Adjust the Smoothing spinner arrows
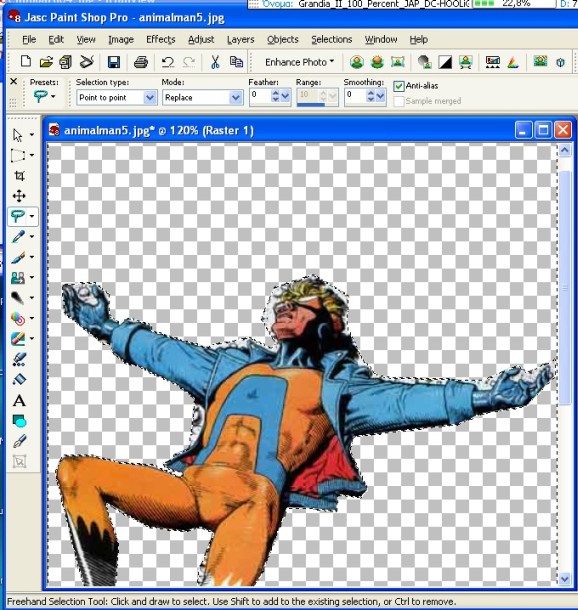The image size is (578, 610). (x=371, y=95)
